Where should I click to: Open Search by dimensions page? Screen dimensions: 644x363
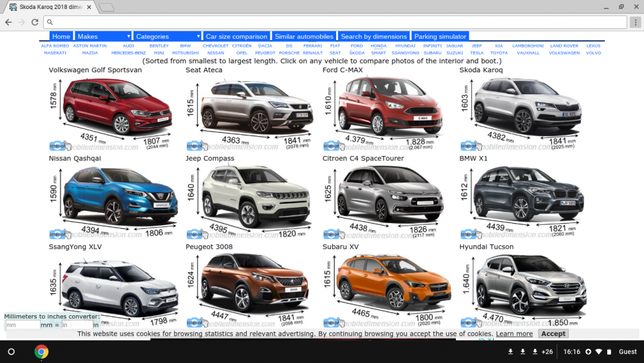374,36
